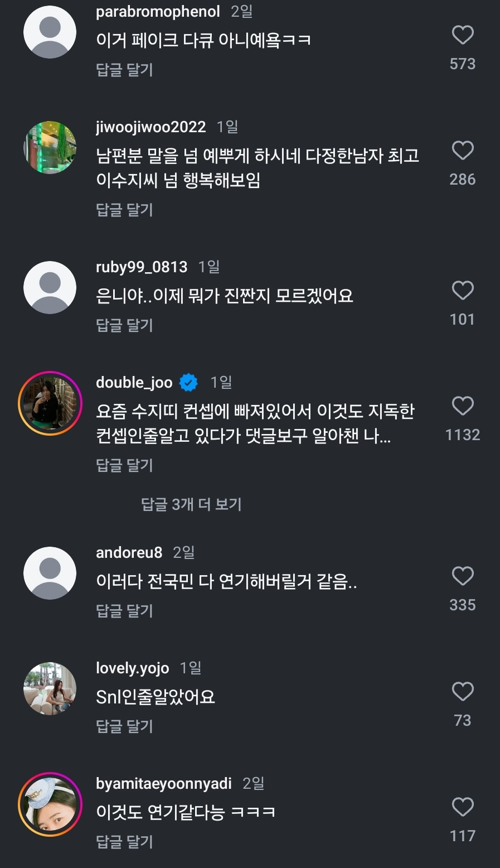Tap the ruby99_0813 username
Image resolution: width=500 pixels, height=868 pixels.
(x=142, y=267)
